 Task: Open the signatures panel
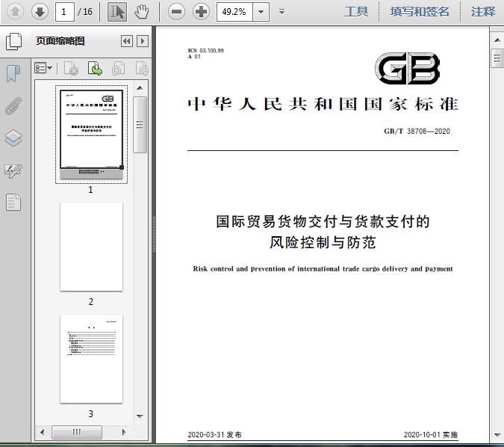[13, 170]
